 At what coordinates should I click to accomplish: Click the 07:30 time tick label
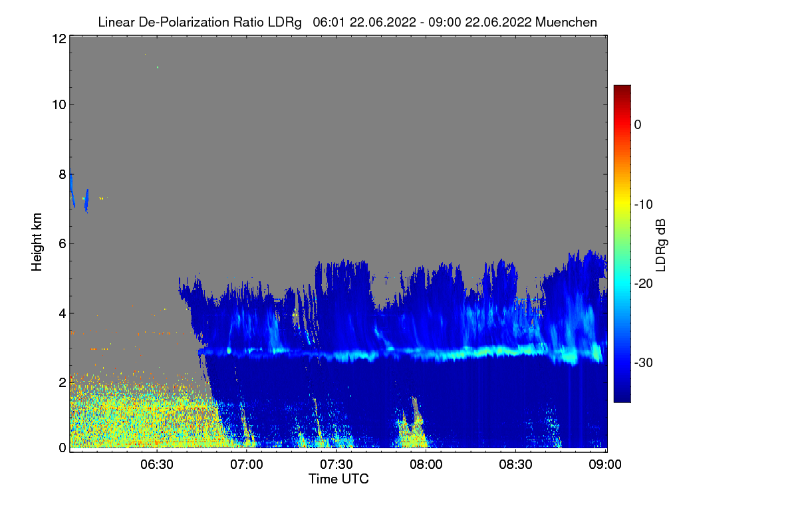pos(336,464)
